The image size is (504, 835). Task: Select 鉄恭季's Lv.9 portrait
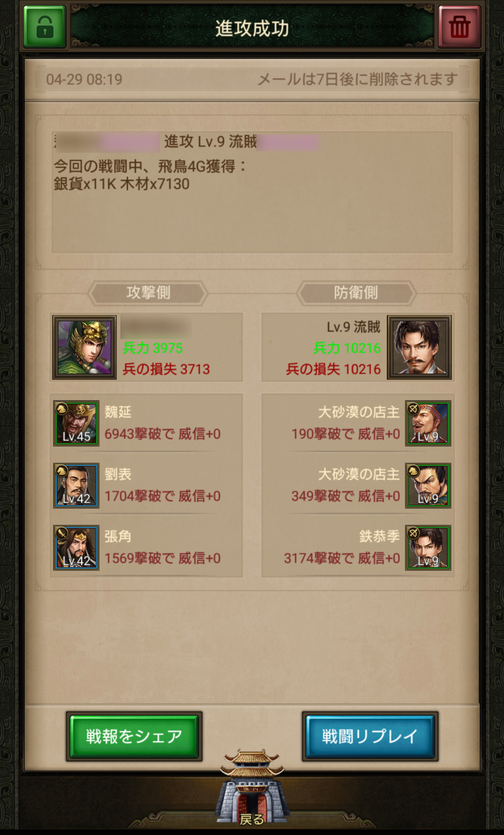[x=428, y=548]
